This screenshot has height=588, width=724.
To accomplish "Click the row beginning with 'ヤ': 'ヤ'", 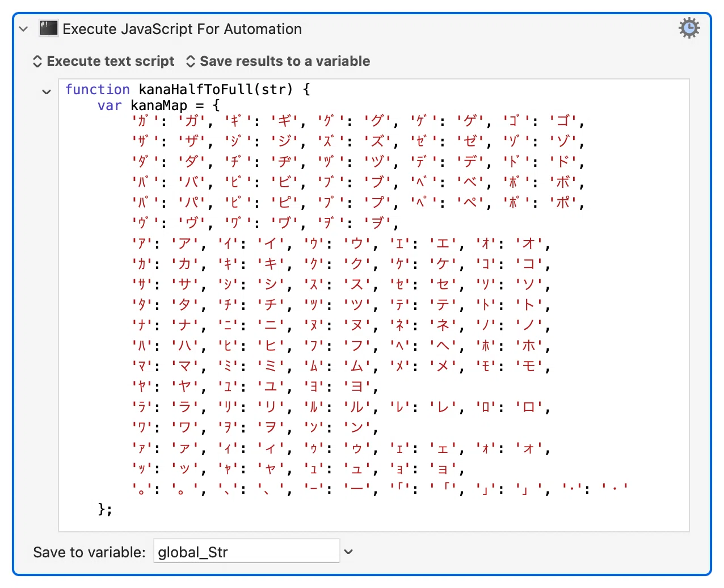I will [255, 387].
